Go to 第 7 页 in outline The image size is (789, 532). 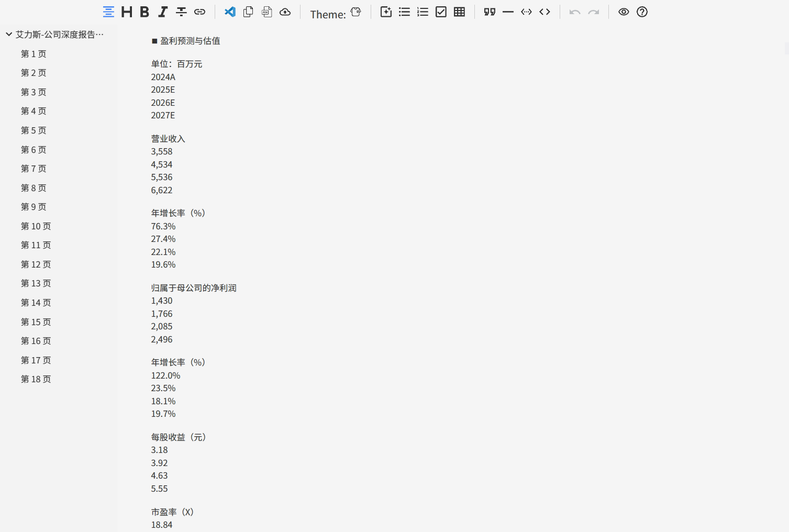point(34,169)
